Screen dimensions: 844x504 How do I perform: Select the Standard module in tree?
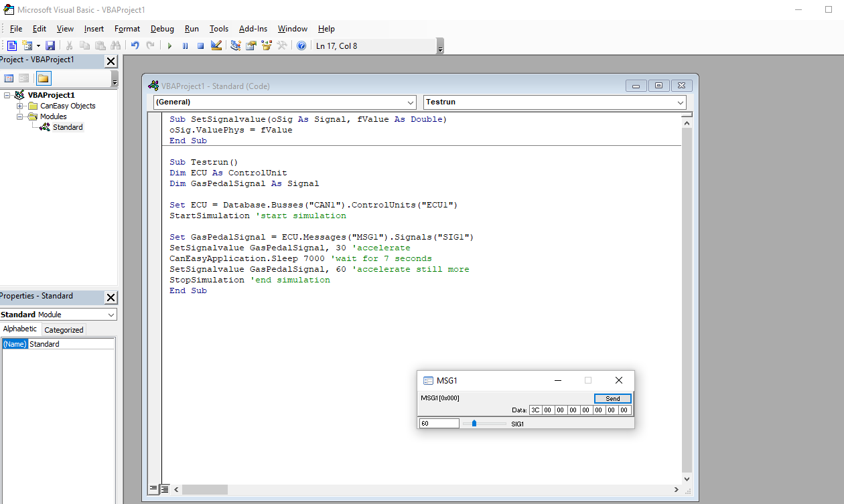(x=68, y=127)
